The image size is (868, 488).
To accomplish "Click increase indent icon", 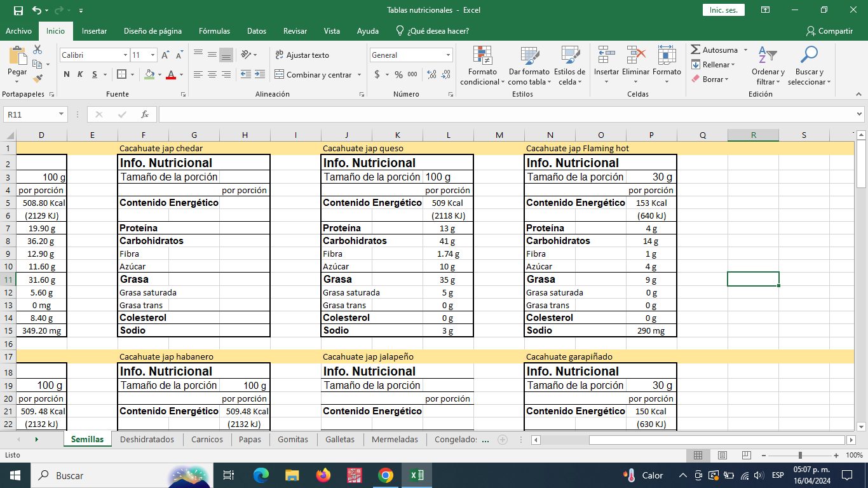I will click(259, 74).
